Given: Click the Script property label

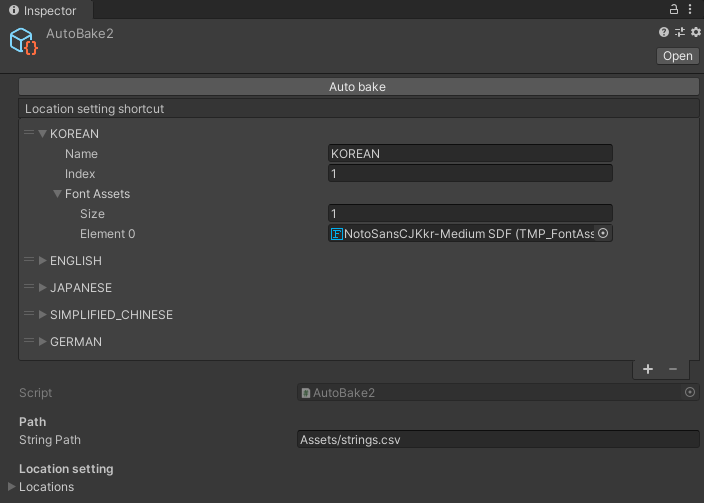Looking at the screenshot, I should pyautogui.click(x=35, y=393).
